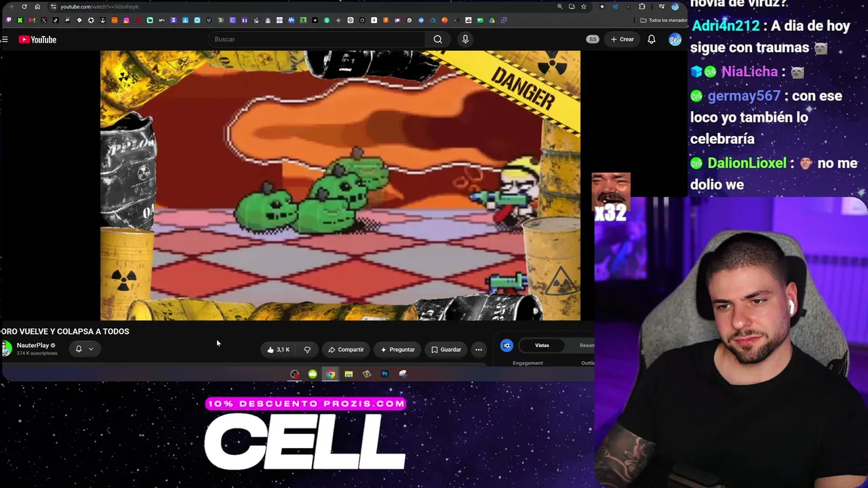Image resolution: width=868 pixels, height=488 pixels.
Task: Go to the browser home page
Action: tap(37, 7)
